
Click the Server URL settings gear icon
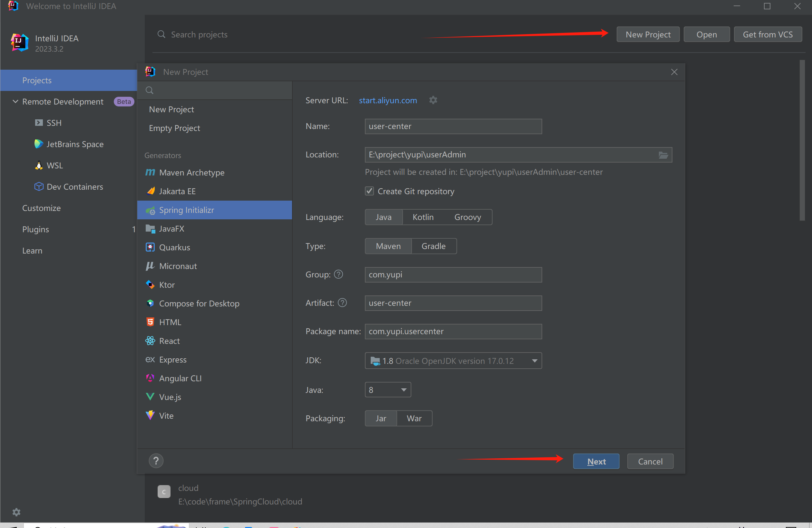[433, 100]
